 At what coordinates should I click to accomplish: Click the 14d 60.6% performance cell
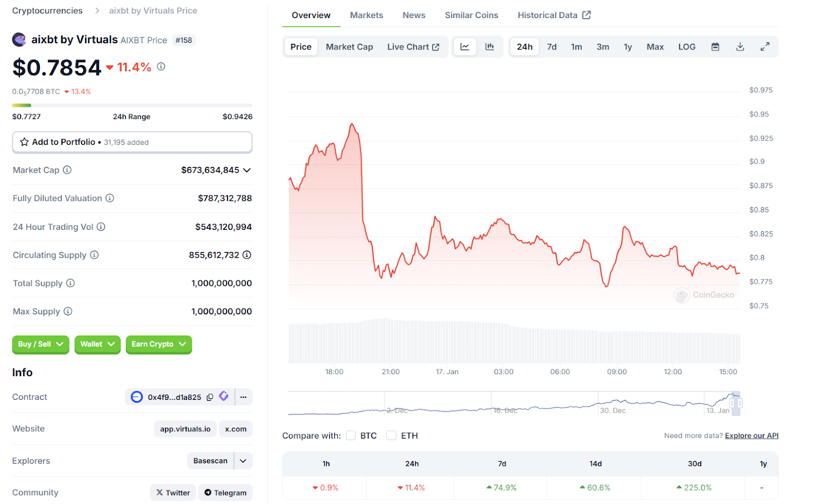tap(595, 488)
